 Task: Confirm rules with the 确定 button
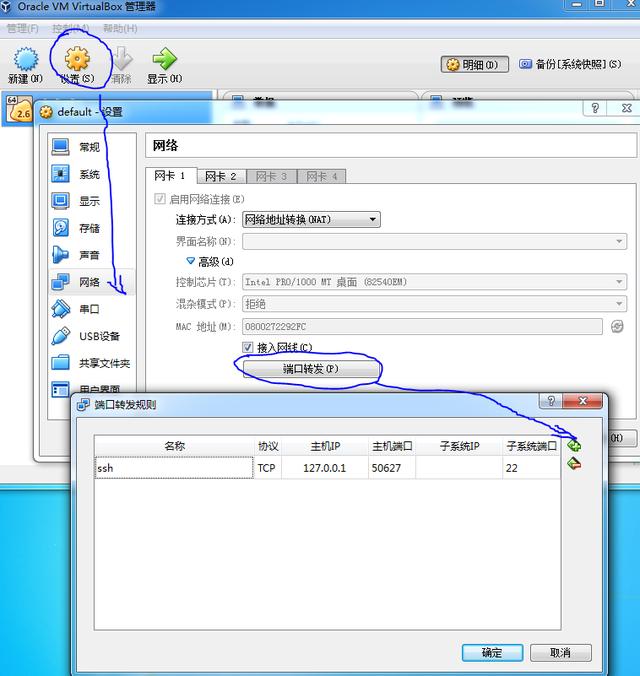pos(492,653)
